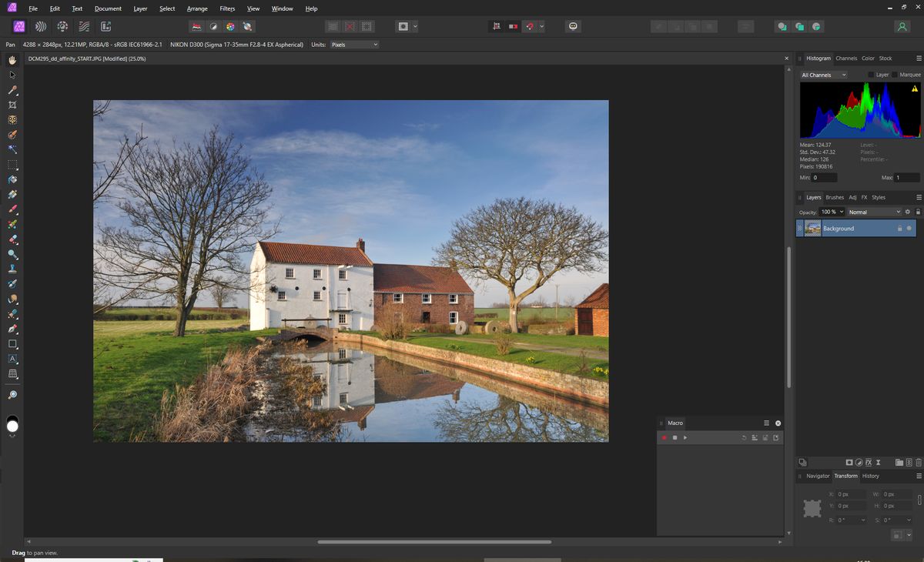Select the Clone Stamp tool
The width and height of the screenshot is (924, 562).
pyautogui.click(x=12, y=269)
